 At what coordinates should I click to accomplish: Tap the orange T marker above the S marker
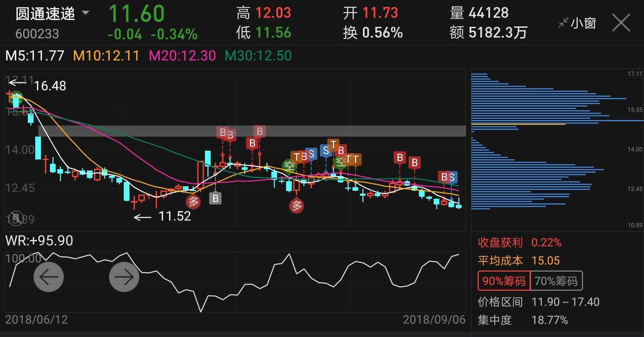[333, 145]
